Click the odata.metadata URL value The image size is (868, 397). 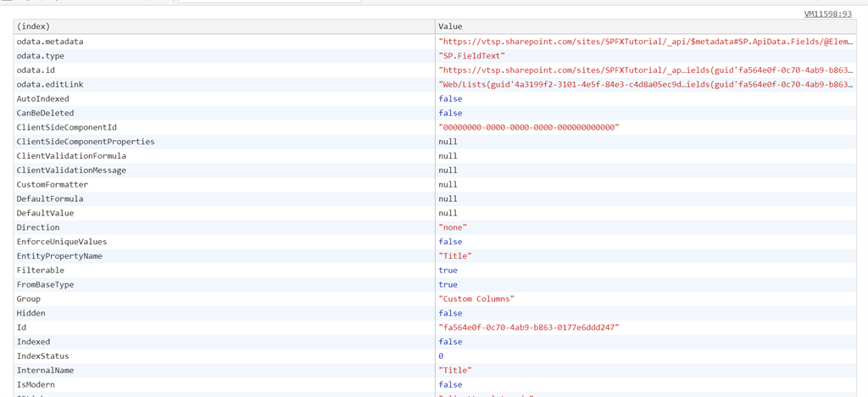[x=644, y=42]
